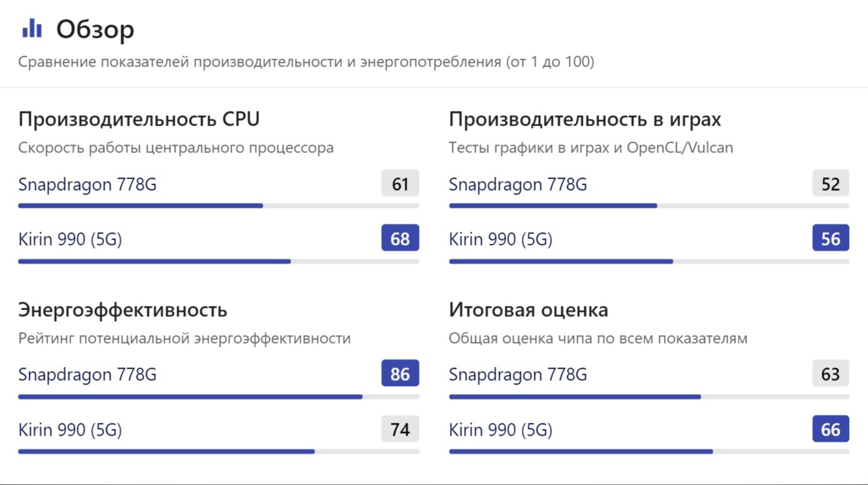
Task: Click the Энергоэффективность section heading
Action: [123, 310]
